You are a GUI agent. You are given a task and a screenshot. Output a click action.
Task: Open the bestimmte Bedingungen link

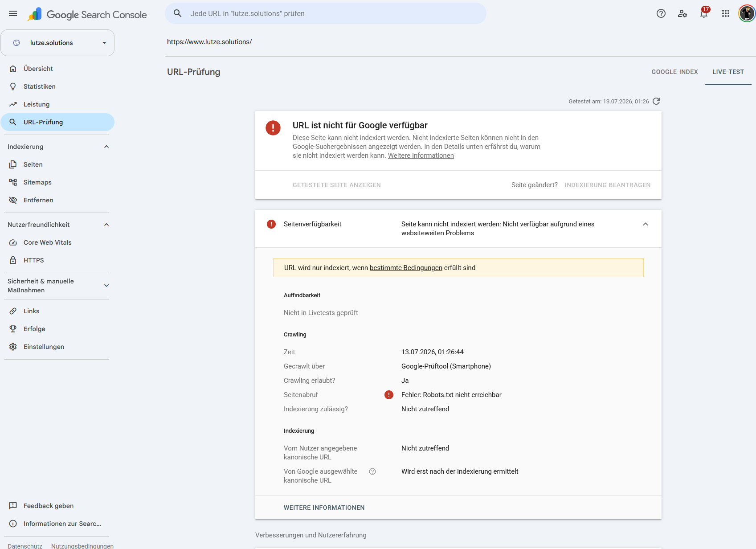point(406,268)
